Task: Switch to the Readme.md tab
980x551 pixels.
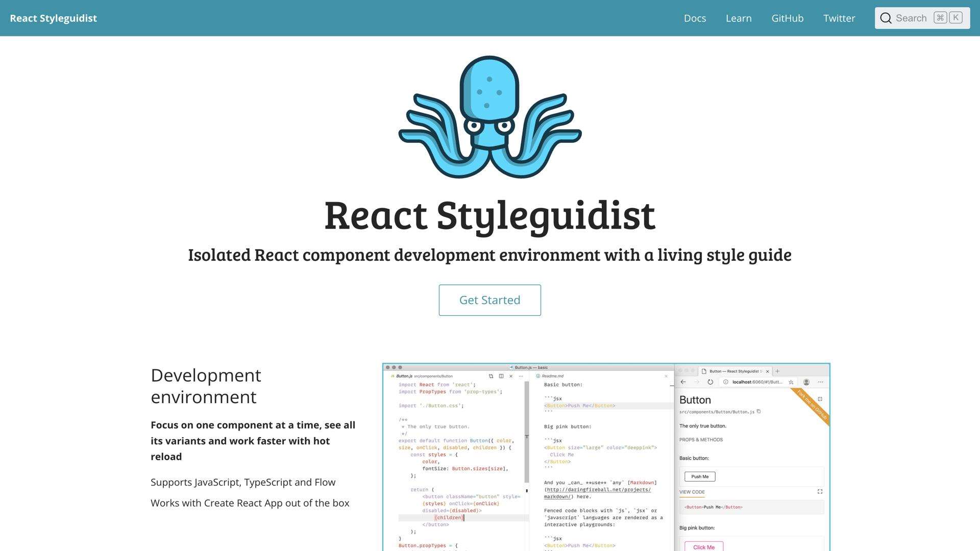Action: pyautogui.click(x=552, y=376)
